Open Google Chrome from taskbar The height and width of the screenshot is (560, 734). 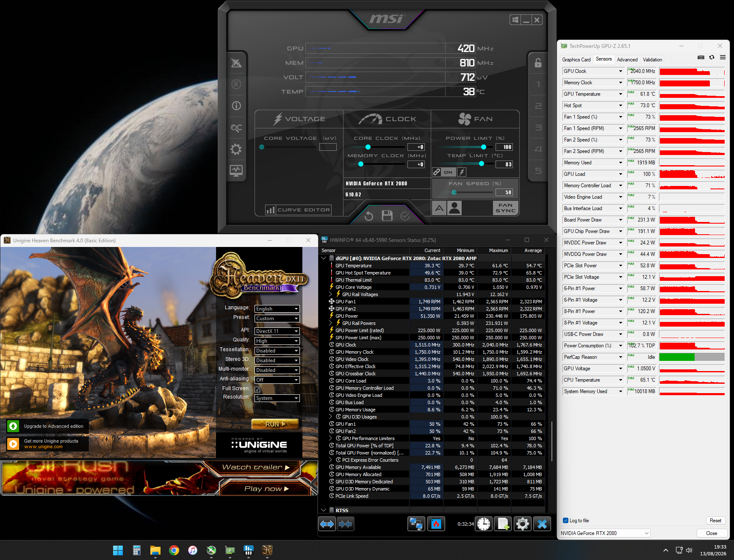(174, 550)
